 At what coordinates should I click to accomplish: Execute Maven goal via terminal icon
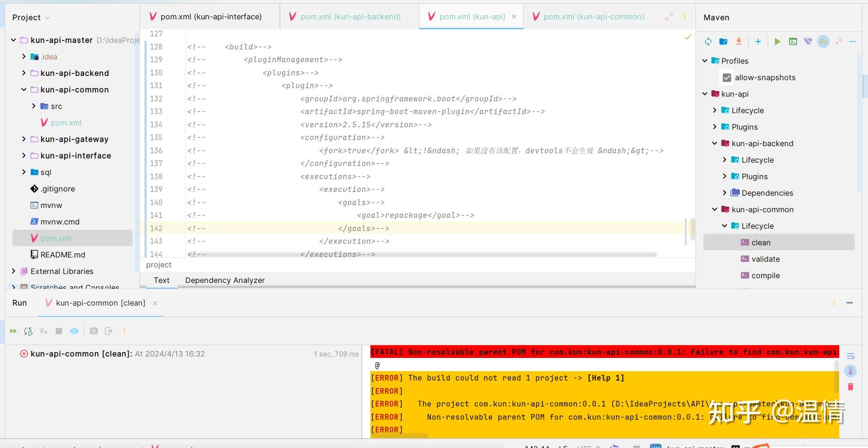tap(792, 41)
